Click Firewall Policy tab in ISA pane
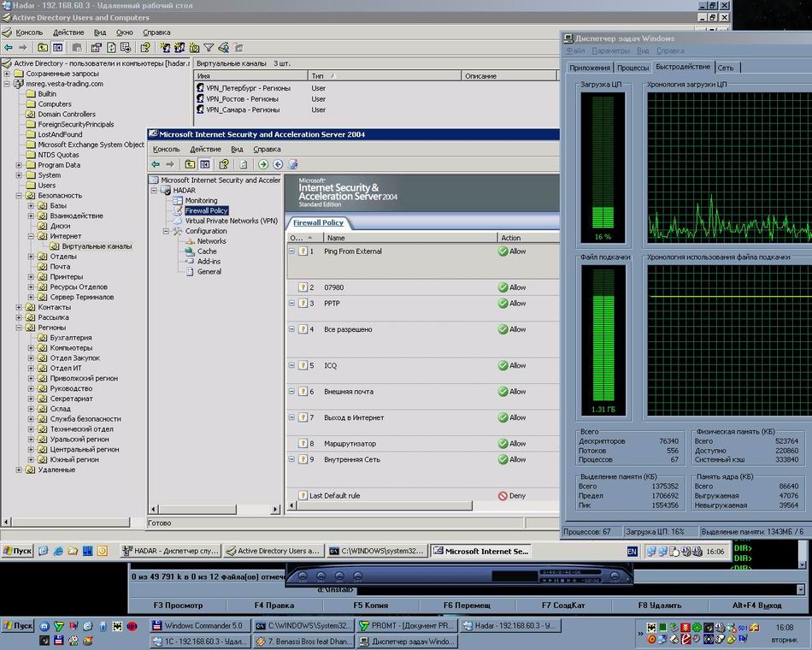This screenshot has height=650, width=812. point(318,222)
